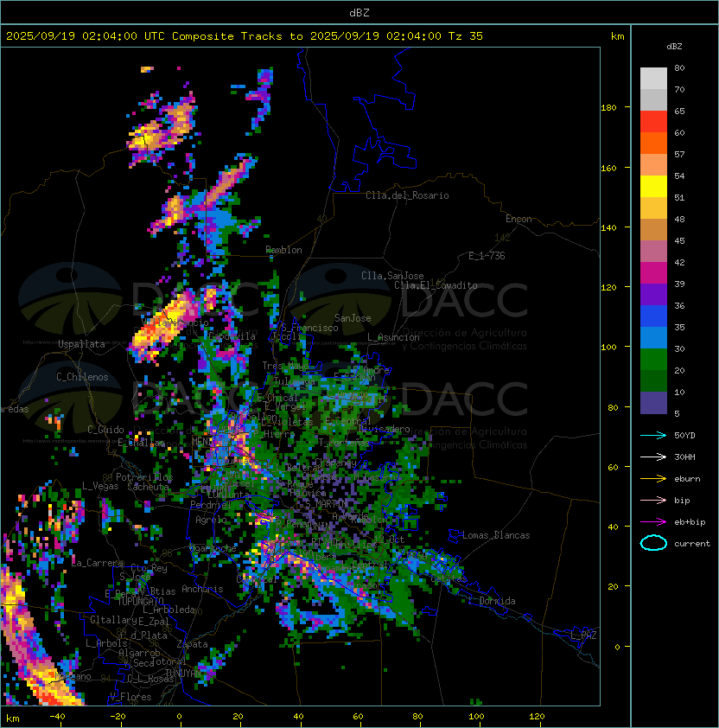This screenshot has width=719, height=728.
Task: Click the cyan 50YD arrow in legend
Action: [653, 436]
